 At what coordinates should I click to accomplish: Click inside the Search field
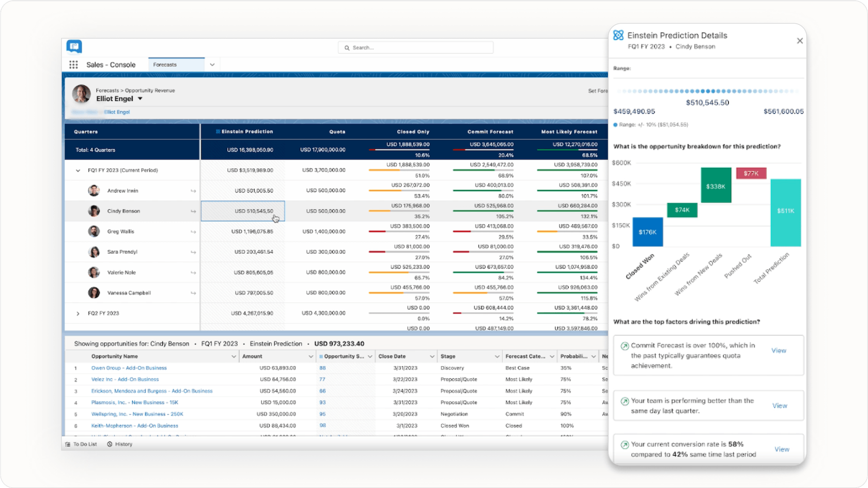click(x=413, y=47)
